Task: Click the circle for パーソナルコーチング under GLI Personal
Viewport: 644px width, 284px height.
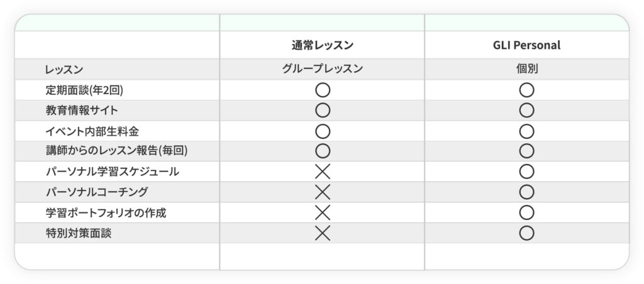Action: click(x=526, y=192)
